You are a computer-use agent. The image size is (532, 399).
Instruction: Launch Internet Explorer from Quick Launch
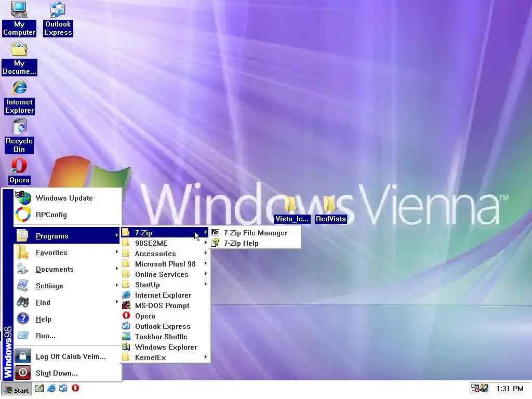tap(51, 388)
